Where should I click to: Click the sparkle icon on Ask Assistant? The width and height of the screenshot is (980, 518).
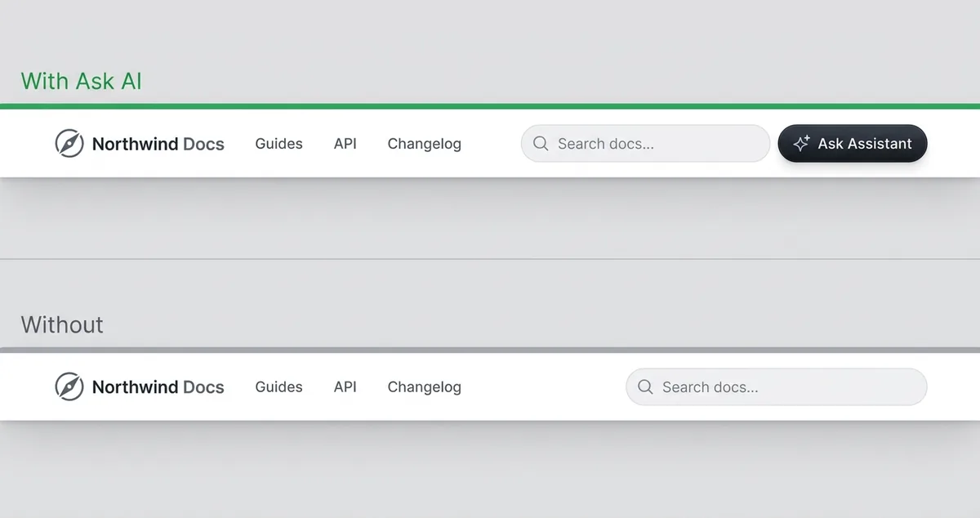pos(801,143)
